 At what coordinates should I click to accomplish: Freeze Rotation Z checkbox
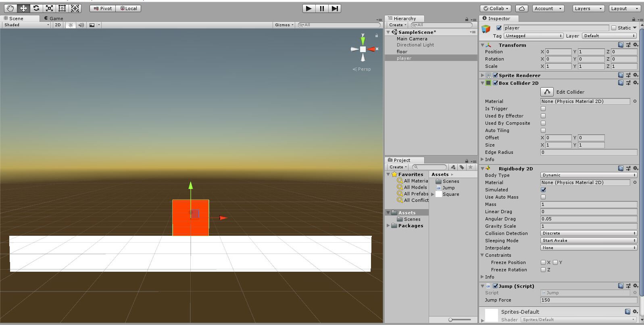(x=543, y=270)
